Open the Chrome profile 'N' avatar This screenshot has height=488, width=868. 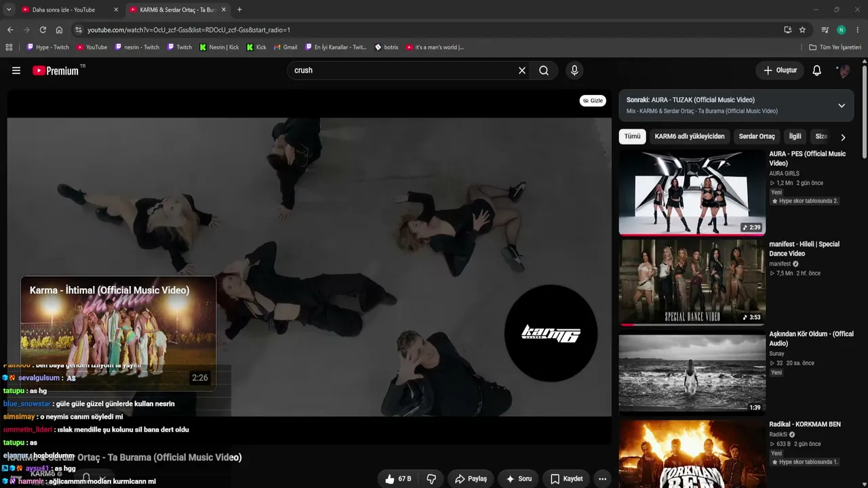(842, 30)
